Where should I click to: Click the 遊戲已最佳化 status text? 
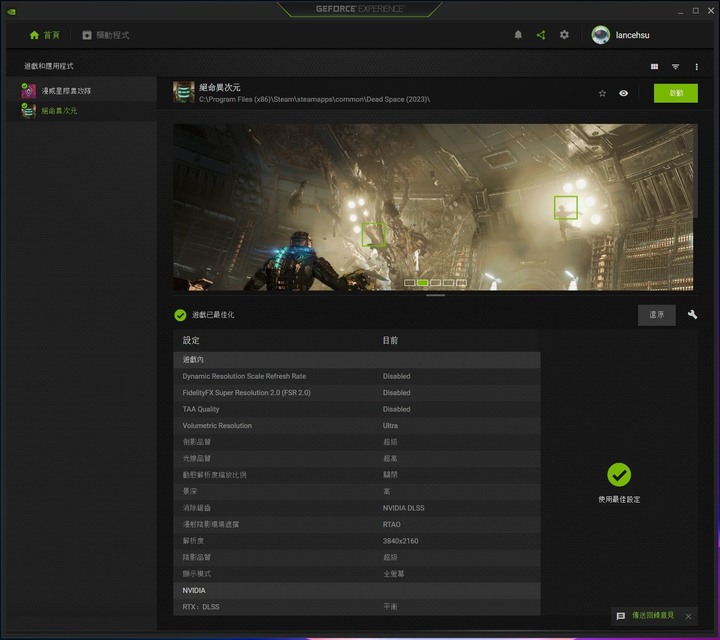[x=213, y=315]
